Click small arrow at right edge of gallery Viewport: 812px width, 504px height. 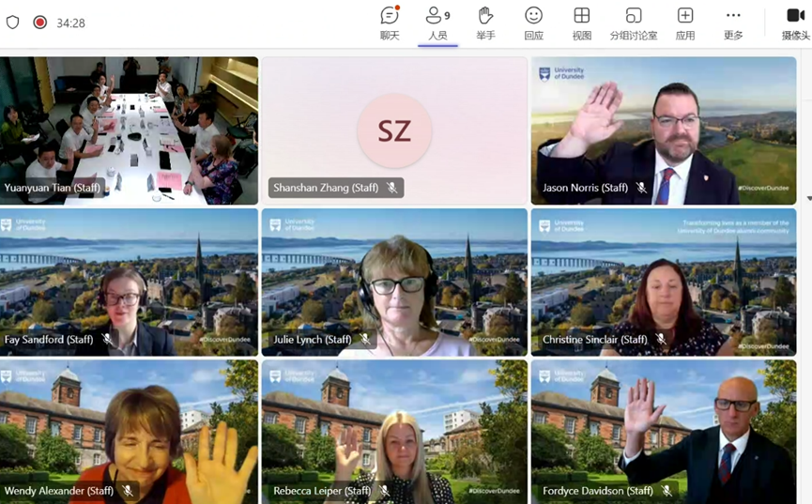(808, 199)
